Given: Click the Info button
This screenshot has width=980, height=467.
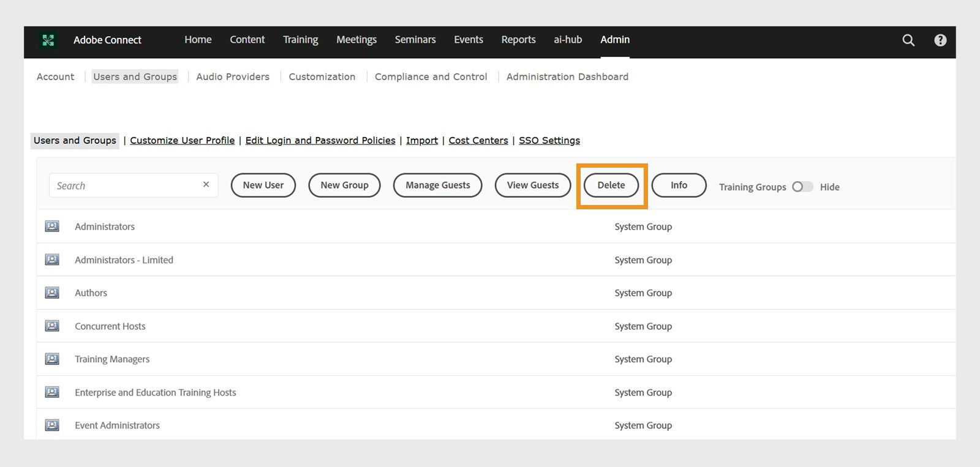Looking at the screenshot, I should tap(679, 185).
